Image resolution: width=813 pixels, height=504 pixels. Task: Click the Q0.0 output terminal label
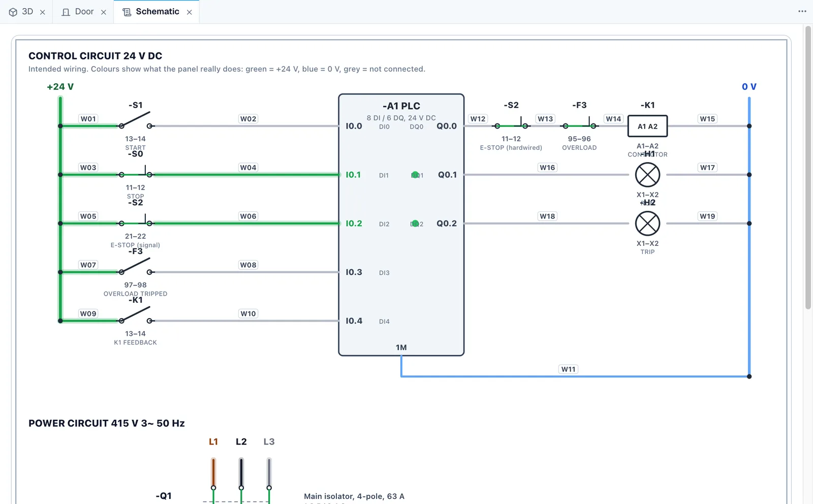coord(447,126)
